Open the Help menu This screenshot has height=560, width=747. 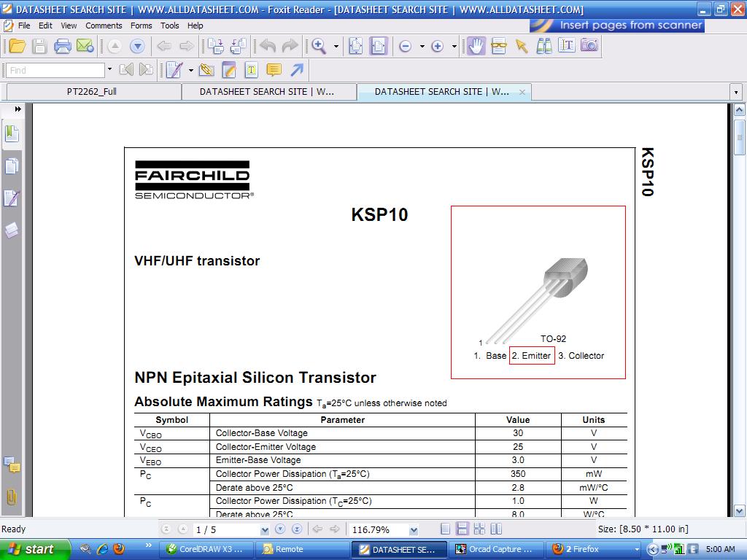pos(195,26)
